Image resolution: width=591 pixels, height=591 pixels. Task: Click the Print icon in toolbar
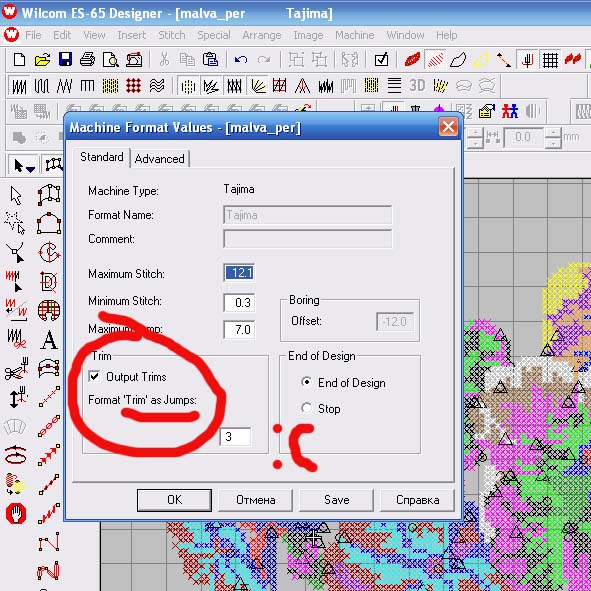88,60
